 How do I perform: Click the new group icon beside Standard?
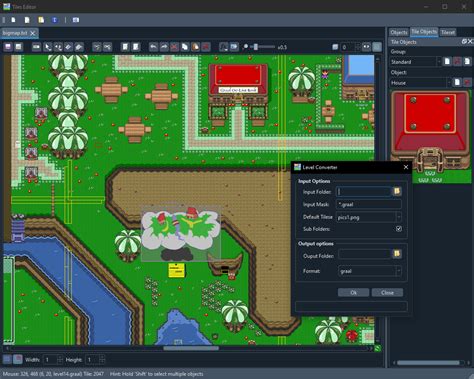pos(447,61)
